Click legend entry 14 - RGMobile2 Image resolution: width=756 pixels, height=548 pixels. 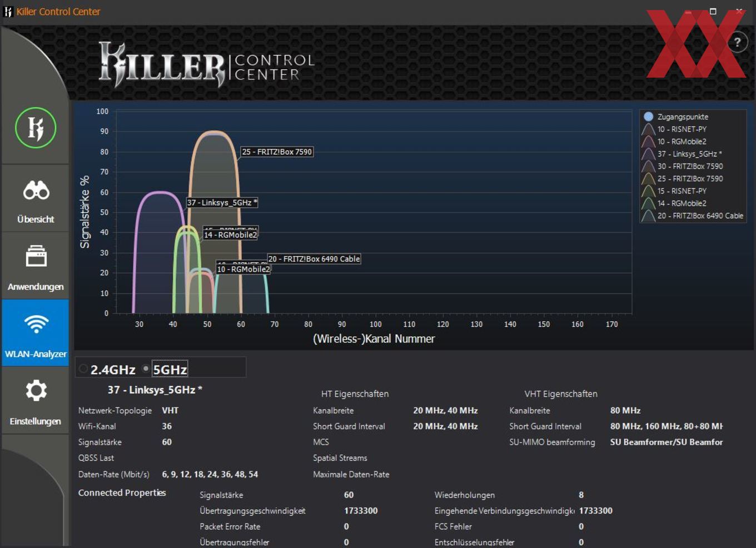[682, 203]
